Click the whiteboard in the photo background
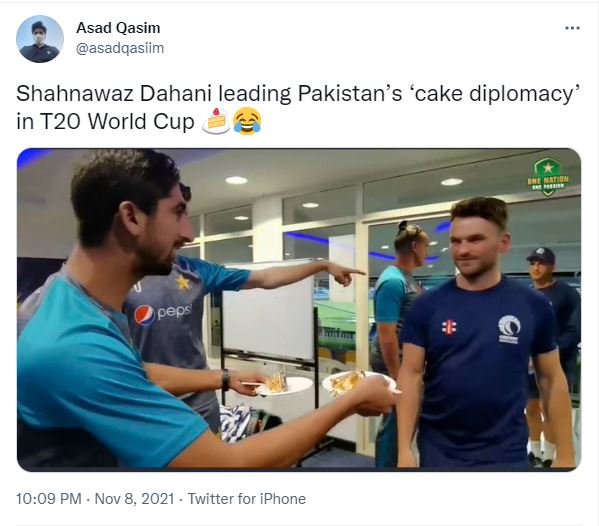Image resolution: width=599 pixels, height=526 pixels. (269, 311)
